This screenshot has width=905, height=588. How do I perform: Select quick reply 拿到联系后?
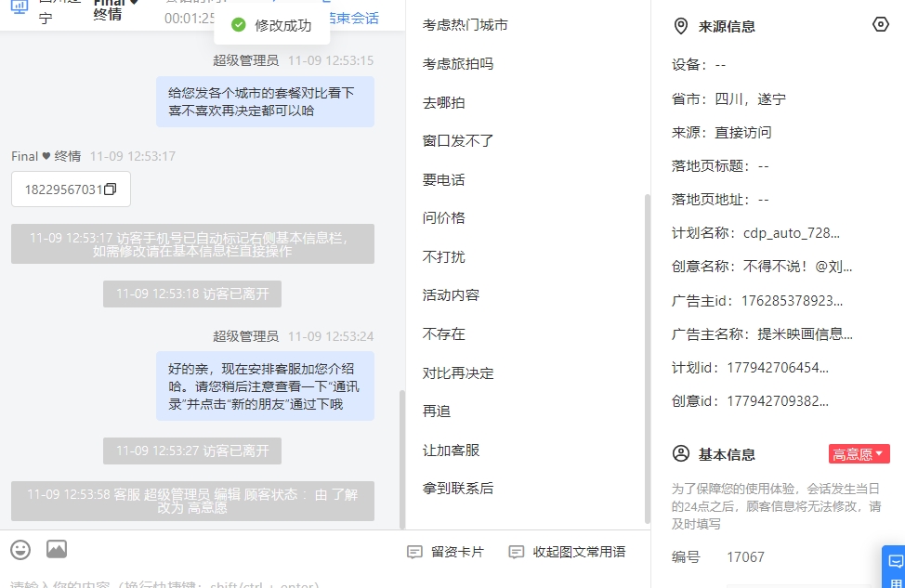[x=458, y=489]
